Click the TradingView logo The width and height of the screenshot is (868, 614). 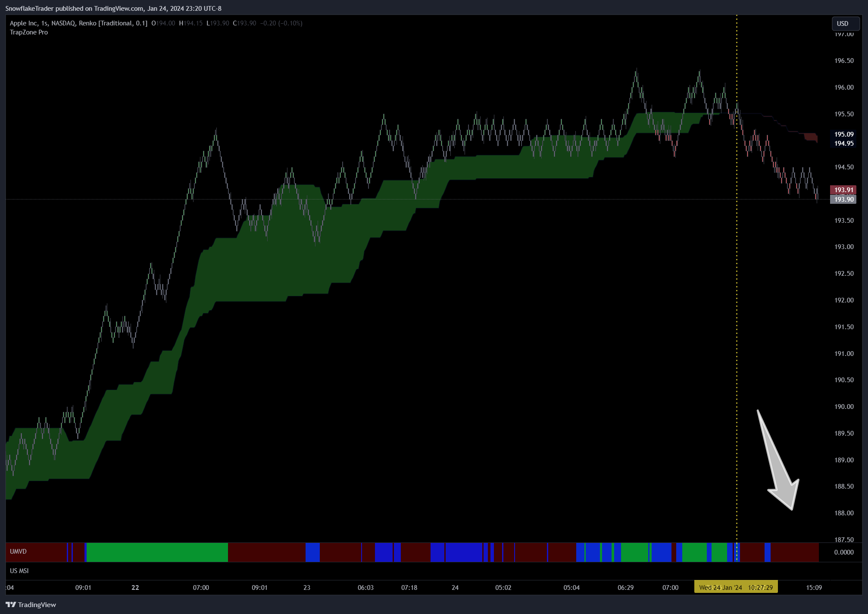click(31, 605)
